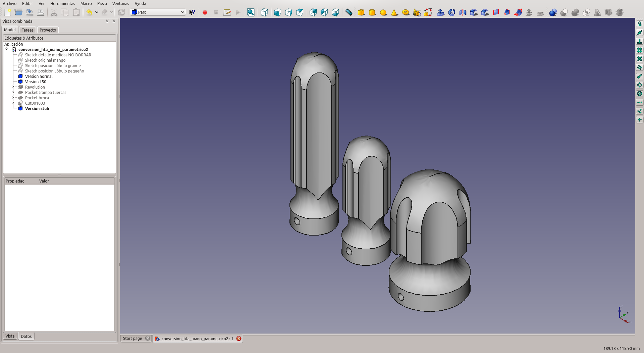Activate the What's This help cursor
The height and width of the screenshot is (353, 644).
pyautogui.click(x=192, y=12)
